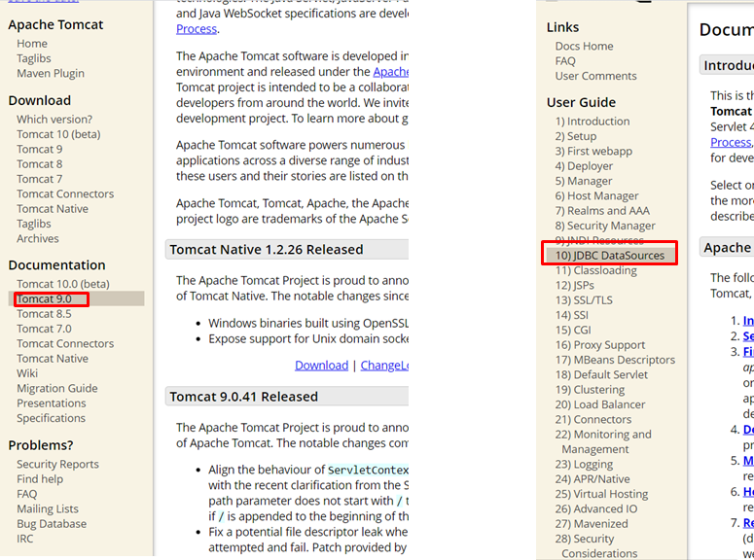Click Tomcat Connectors in the Documentation section
Viewport: 754px width, 560px height.
65,343
